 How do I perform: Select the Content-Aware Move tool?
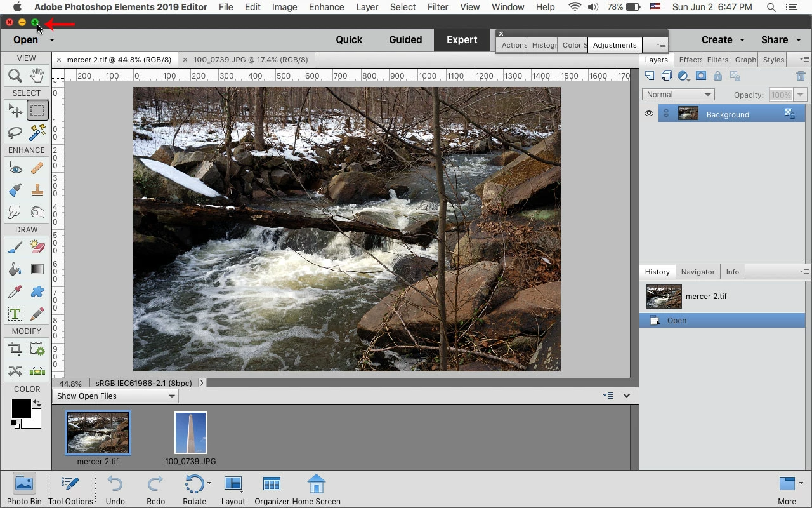15,371
